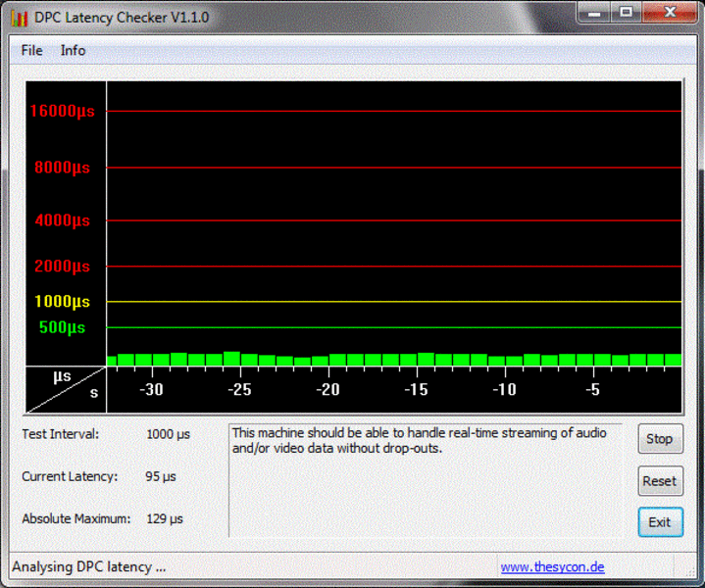Click the -25 second tick on time axis
Screen dimensions: 705x588
click(x=239, y=390)
